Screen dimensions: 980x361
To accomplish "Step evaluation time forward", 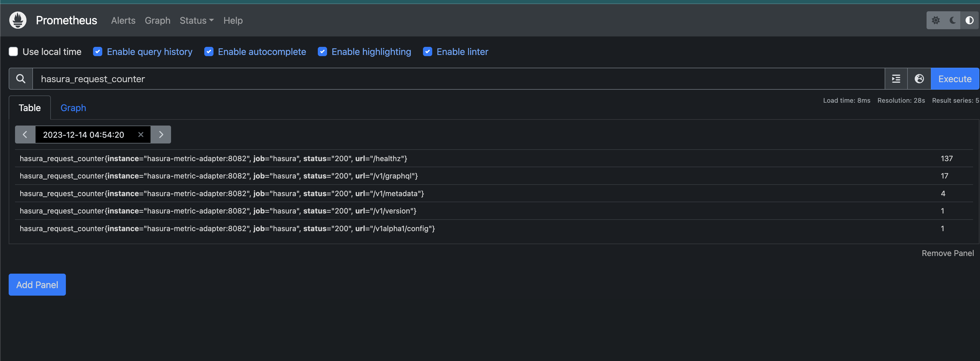I will click(161, 135).
